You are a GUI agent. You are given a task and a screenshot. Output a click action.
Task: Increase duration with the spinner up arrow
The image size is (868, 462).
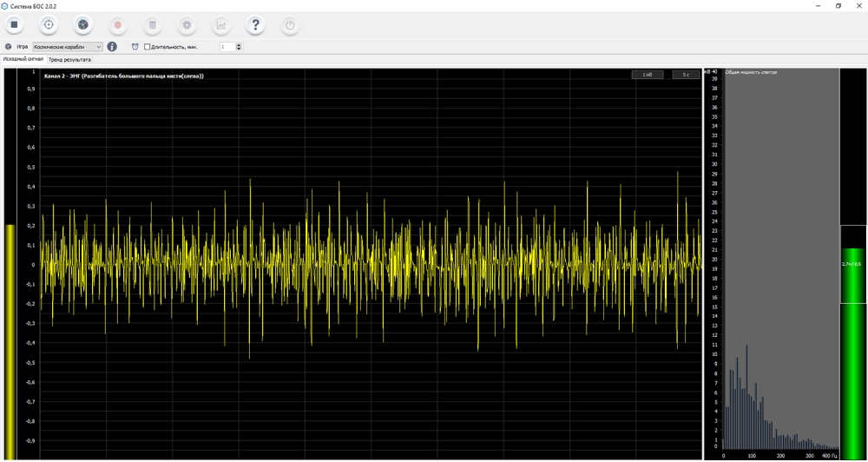click(240, 44)
